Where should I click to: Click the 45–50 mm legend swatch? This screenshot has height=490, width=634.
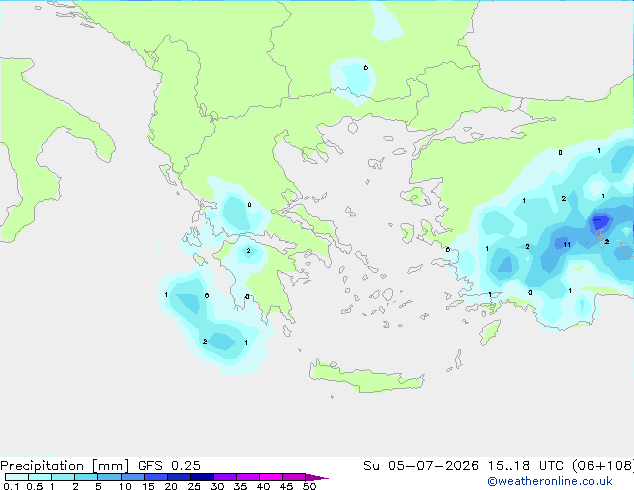click(294, 477)
